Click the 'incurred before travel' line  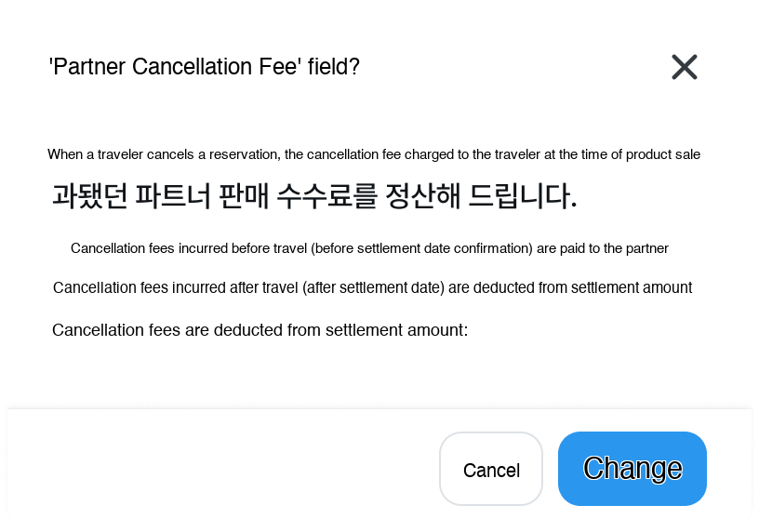point(369,248)
